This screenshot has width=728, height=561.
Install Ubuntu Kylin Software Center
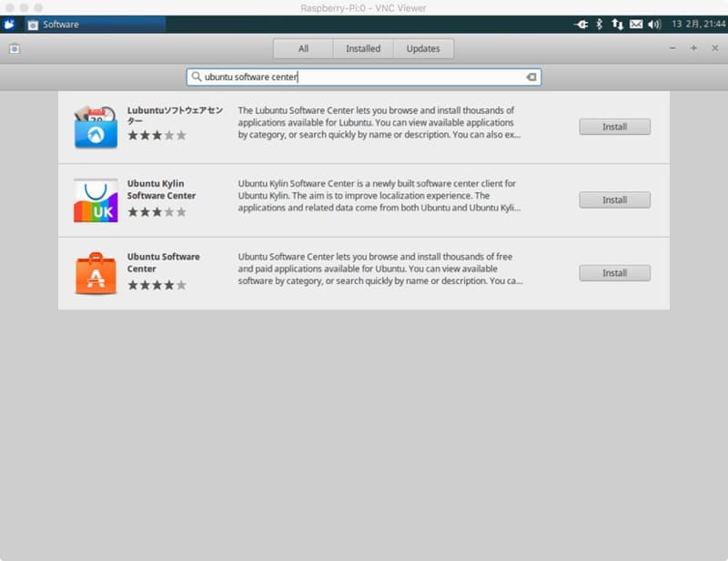tap(614, 199)
